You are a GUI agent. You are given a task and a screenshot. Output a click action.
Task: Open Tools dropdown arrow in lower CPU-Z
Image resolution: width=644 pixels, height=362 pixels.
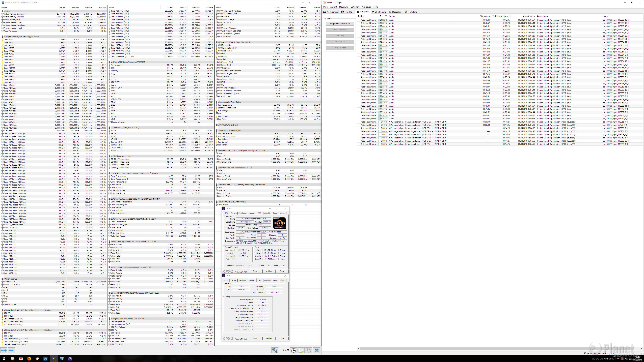(261, 338)
